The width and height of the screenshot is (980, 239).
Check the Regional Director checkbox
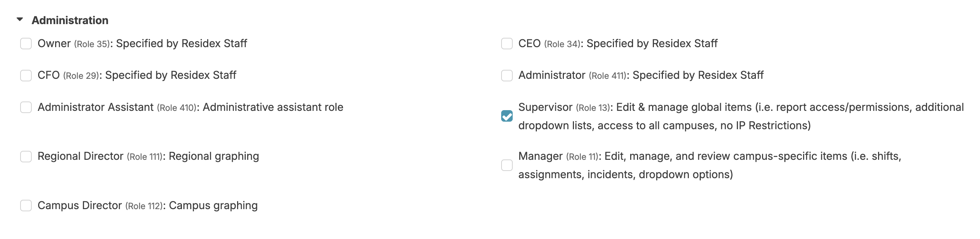coord(26,157)
